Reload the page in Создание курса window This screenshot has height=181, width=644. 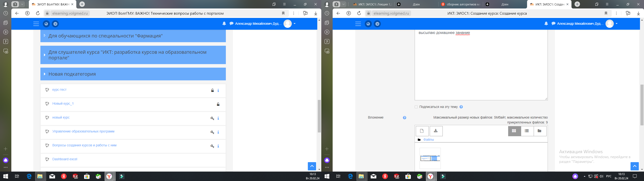[x=359, y=13]
